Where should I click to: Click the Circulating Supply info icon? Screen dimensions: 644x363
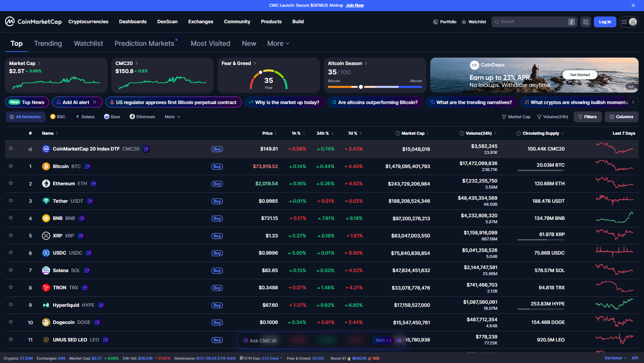[519, 133]
